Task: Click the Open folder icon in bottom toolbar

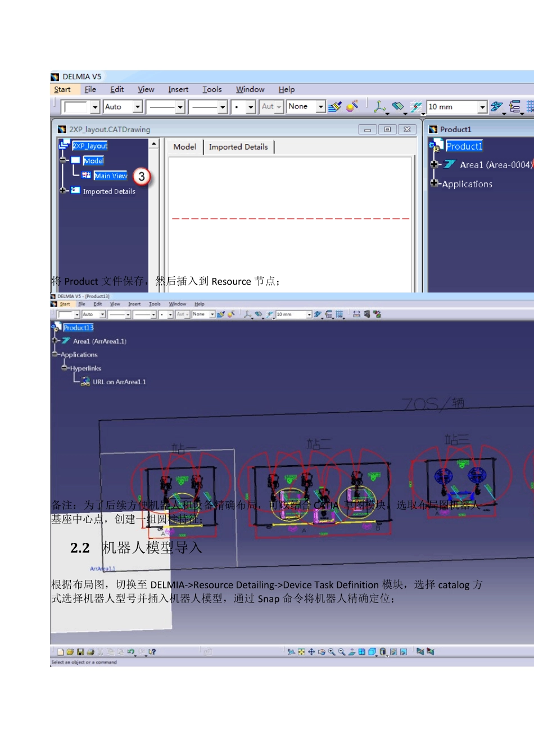Action: tap(70, 652)
